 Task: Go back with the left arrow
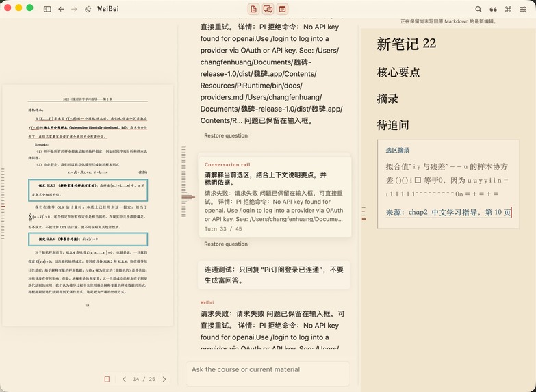pyautogui.click(x=61, y=9)
